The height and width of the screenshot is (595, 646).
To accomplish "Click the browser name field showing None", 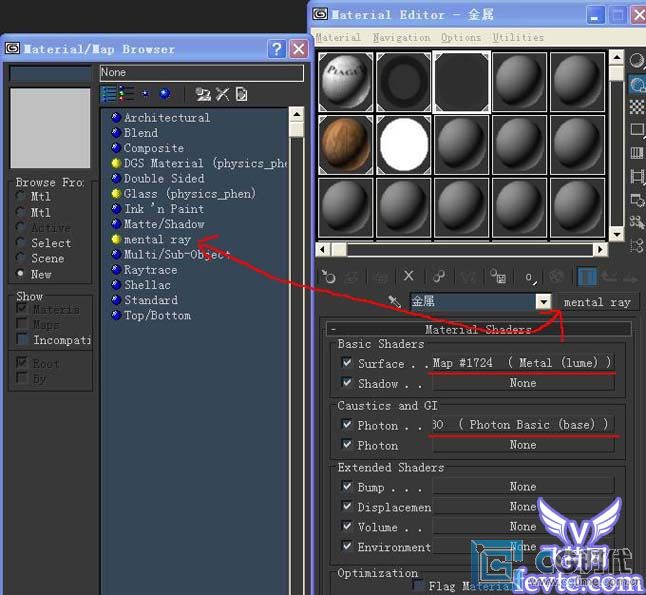I will [202, 73].
